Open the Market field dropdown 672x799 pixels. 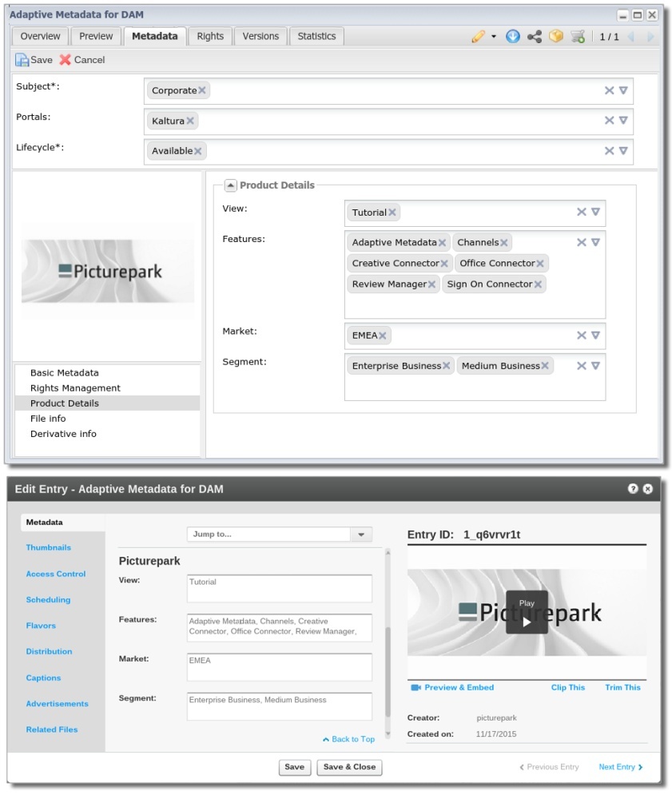pos(595,336)
